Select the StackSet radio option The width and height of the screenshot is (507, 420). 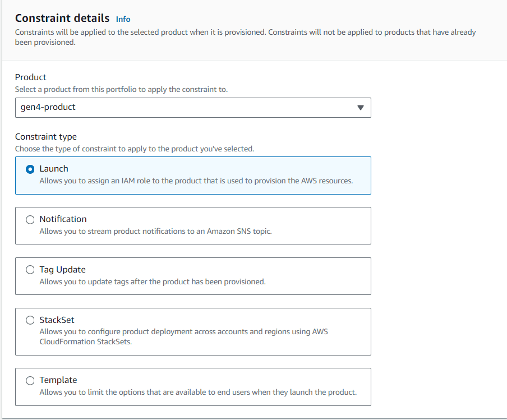point(30,320)
